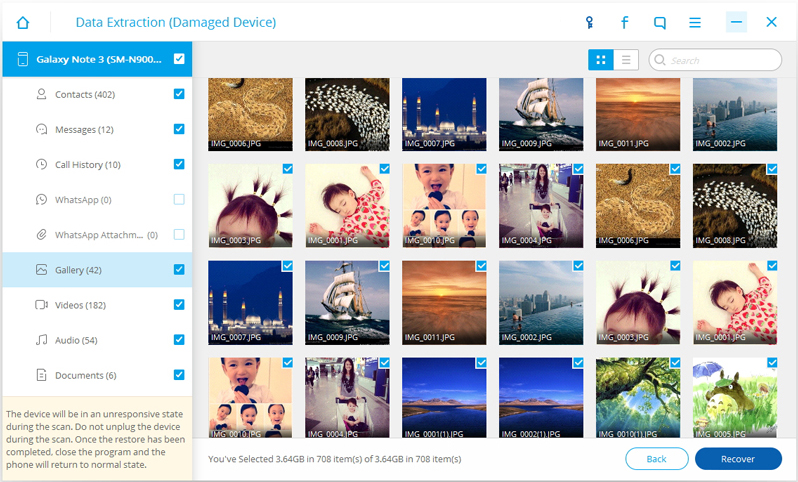This screenshot has height=482, width=798.
Task: Click into the Search input field
Action: tap(722, 60)
